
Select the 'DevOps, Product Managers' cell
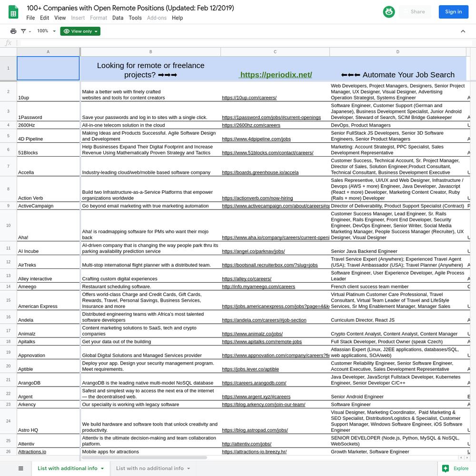click(x=397, y=125)
